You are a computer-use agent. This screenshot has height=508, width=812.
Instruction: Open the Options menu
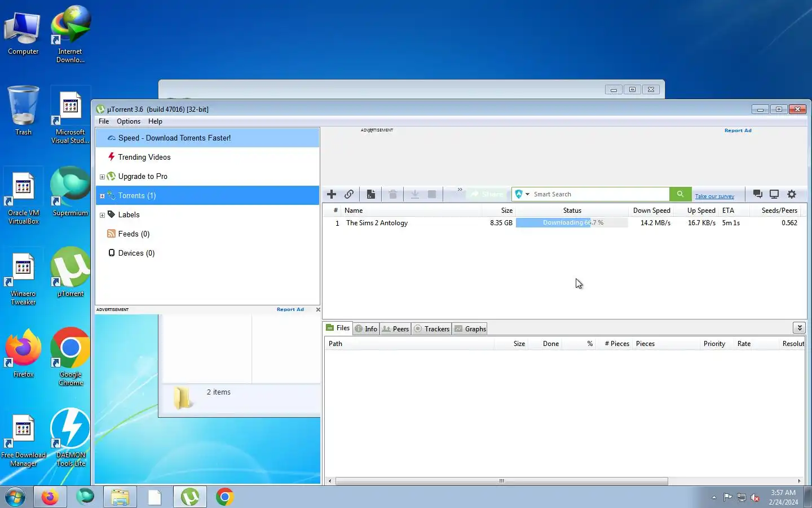click(x=129, y=121)
